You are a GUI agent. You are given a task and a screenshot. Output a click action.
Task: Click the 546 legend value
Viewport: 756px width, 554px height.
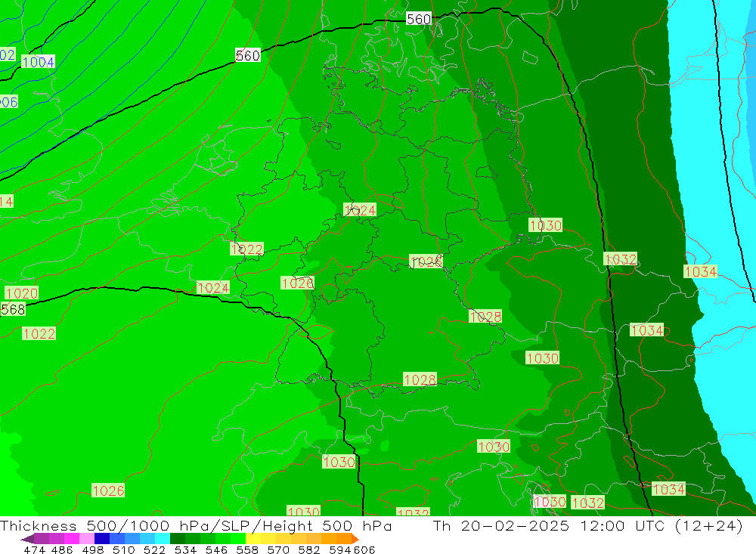(216, 549)
